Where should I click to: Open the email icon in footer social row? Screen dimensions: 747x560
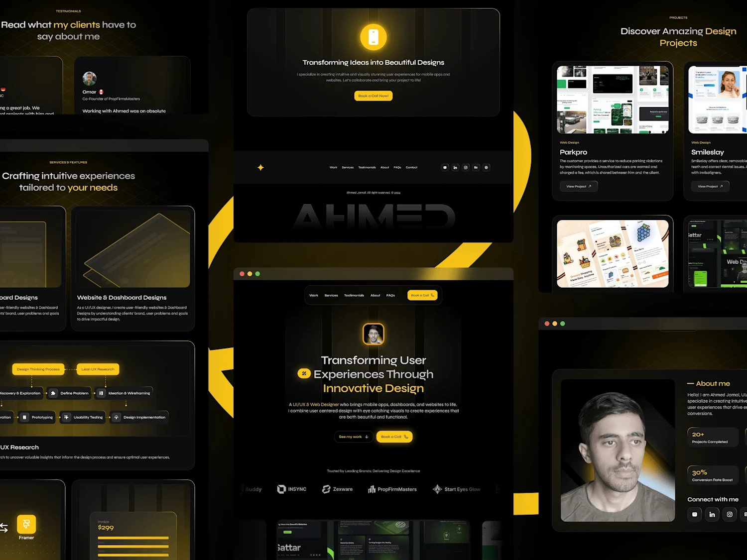click(445, 167)
